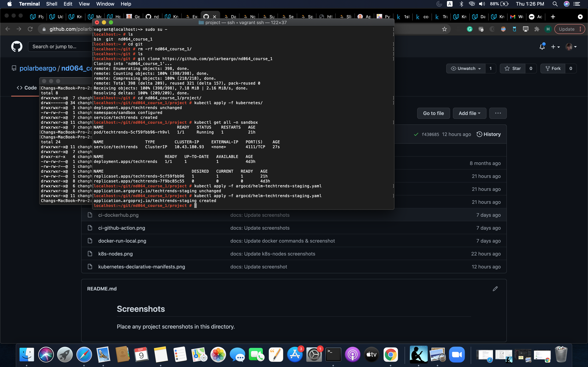This screenshot has width=588, height=367.
Task: Click the Go to file button
Action: click(433, 113)
